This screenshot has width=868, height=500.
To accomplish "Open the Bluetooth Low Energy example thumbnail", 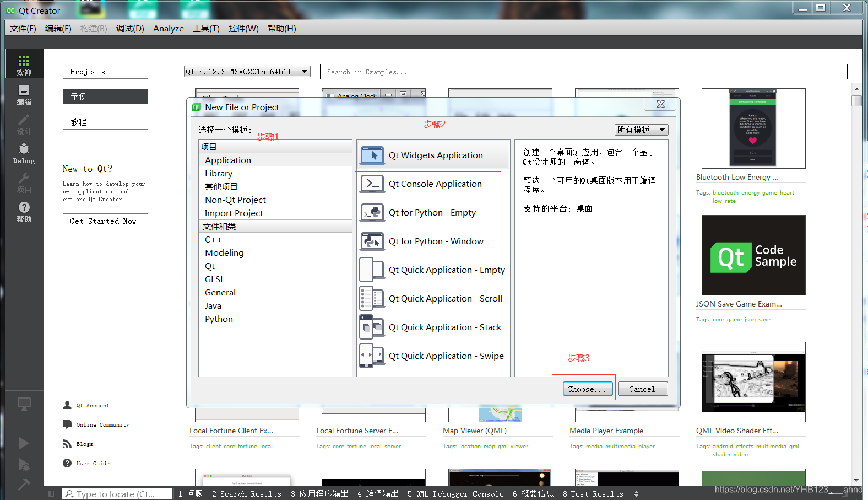I will tap(753, 128).
